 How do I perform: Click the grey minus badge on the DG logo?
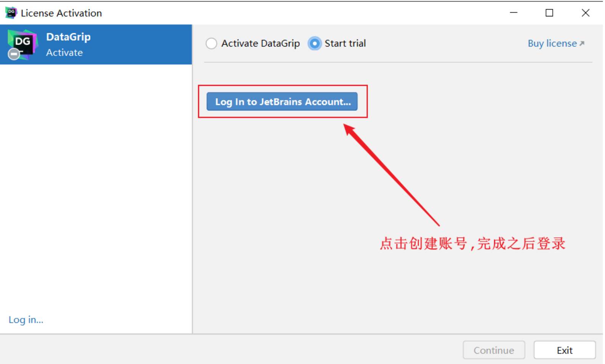tap(14, 54)
